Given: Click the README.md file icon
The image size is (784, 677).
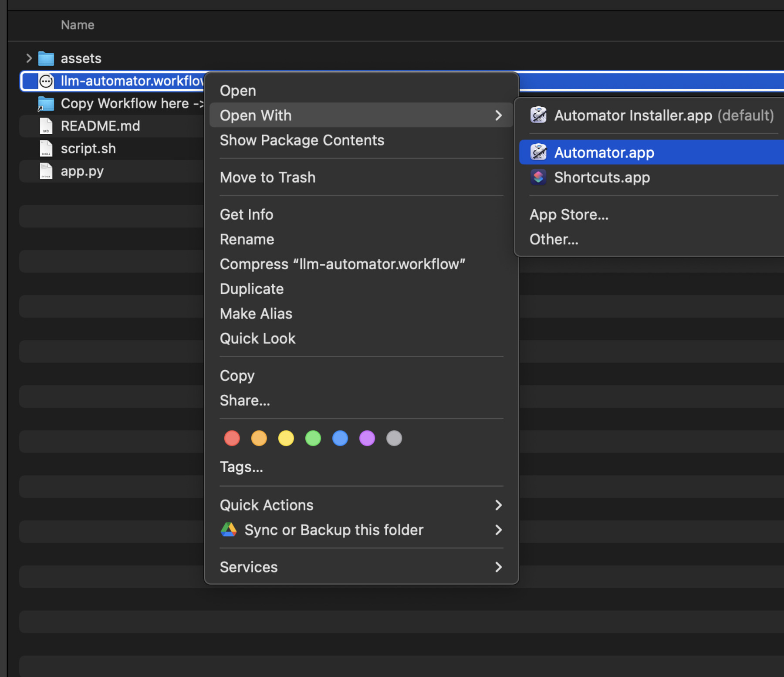Looking at the screenshot, I should [46, 126].
